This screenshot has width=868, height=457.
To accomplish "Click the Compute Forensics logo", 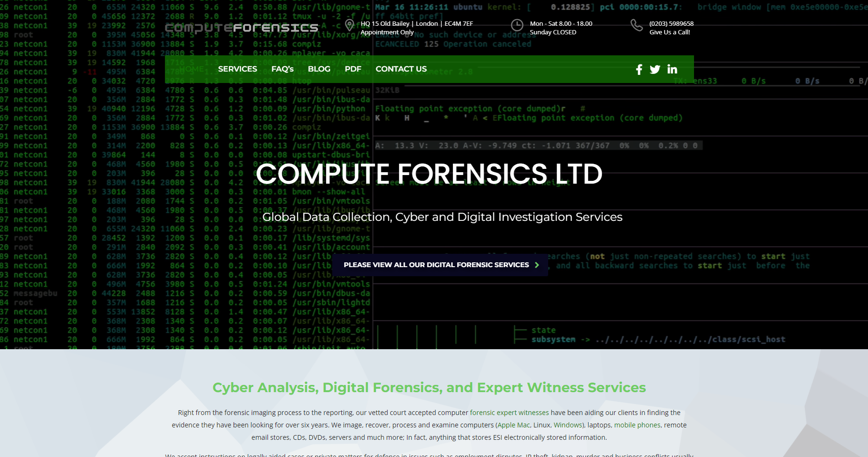I will 241,28.
